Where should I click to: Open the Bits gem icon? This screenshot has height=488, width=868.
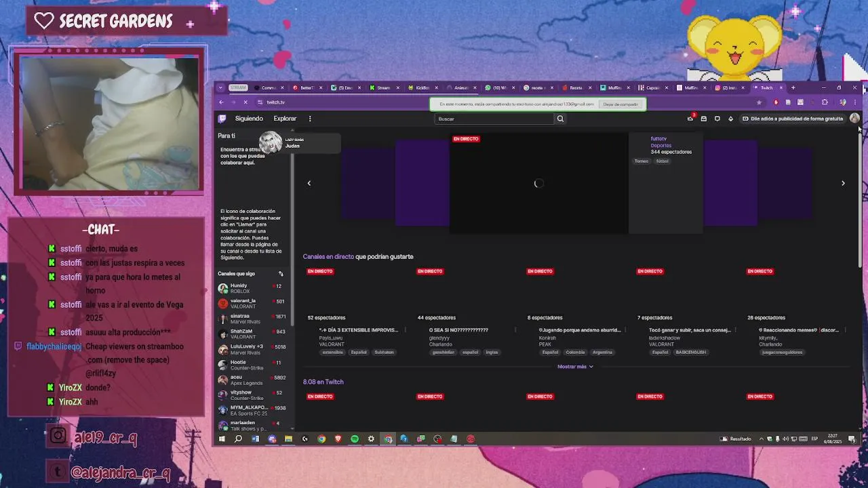click(730, 119)
